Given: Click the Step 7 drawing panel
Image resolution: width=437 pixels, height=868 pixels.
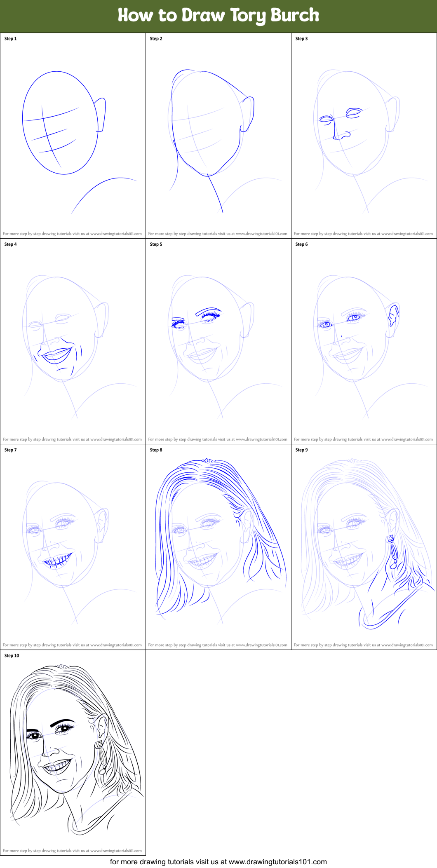Looking at the screenshot, I should 73,547.
